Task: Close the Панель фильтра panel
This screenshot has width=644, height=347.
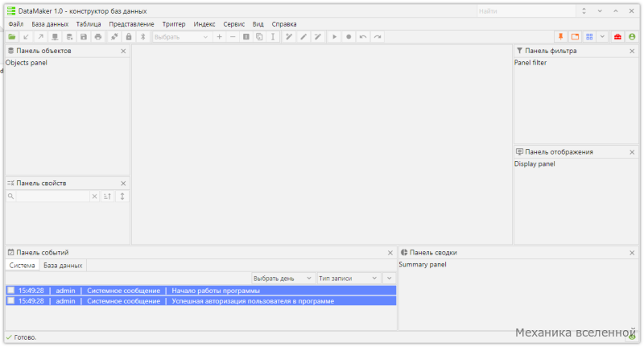Action: point(632,51)
